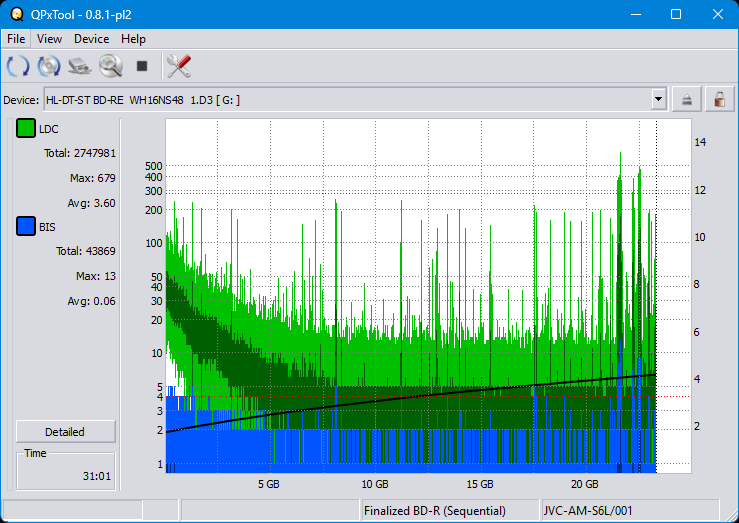Open the View menu
The height and width of the screenshot is (523, 739).
49,39
